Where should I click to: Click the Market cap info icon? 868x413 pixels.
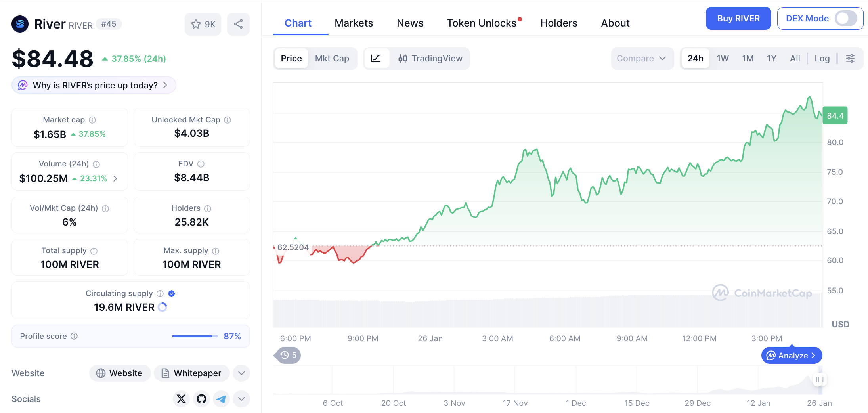click(x=92, y=120)
